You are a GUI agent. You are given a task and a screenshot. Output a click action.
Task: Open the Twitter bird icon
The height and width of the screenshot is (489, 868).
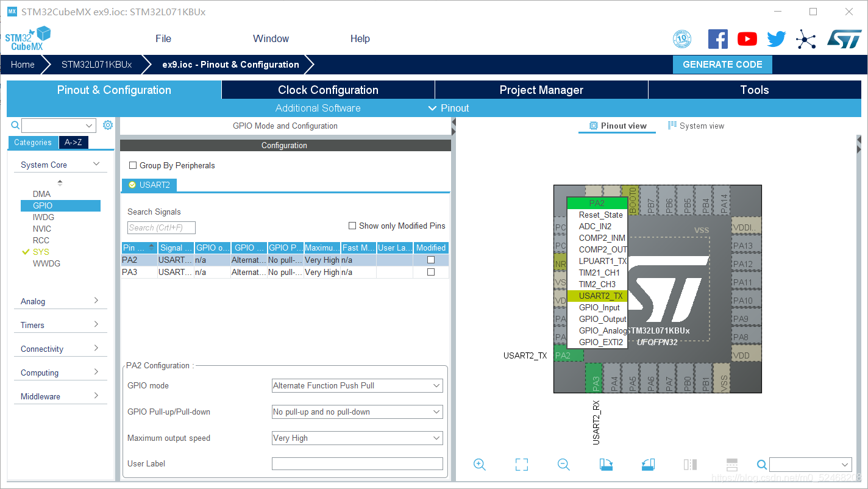point(776,39)
